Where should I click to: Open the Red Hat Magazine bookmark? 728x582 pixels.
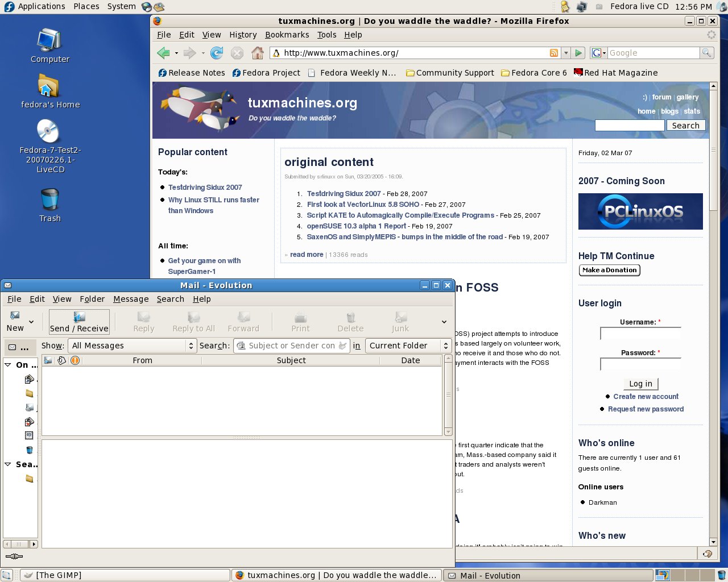point(616,73)
